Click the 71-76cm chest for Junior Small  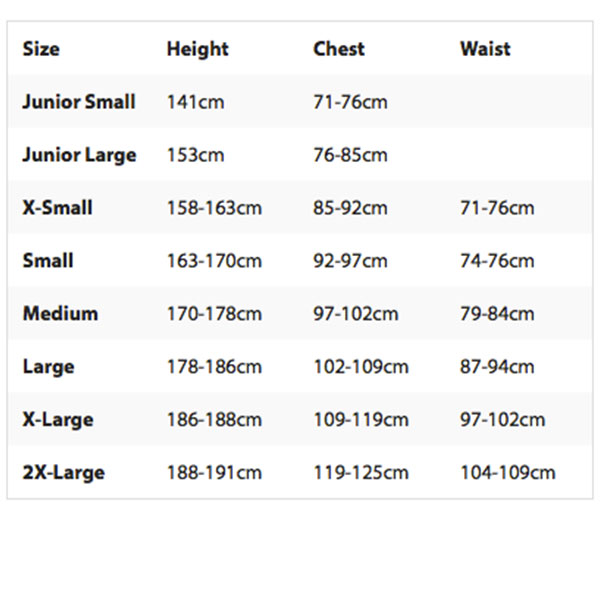350,102
